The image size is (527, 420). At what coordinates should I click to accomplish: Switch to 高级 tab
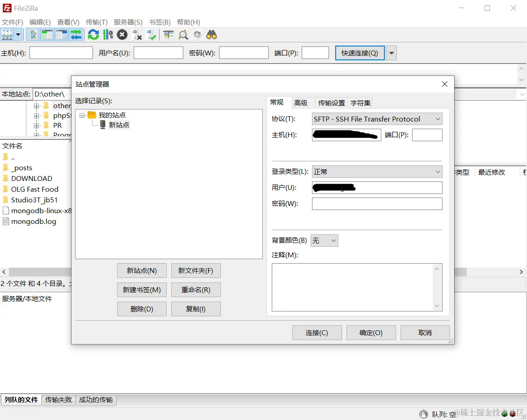[301, 103]
